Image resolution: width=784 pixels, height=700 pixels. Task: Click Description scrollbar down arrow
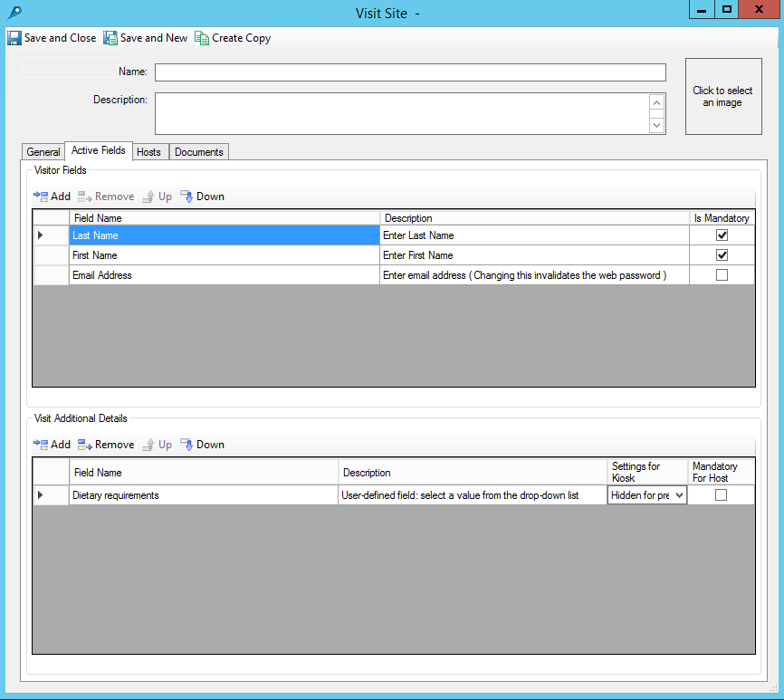[x=657, y=125]
